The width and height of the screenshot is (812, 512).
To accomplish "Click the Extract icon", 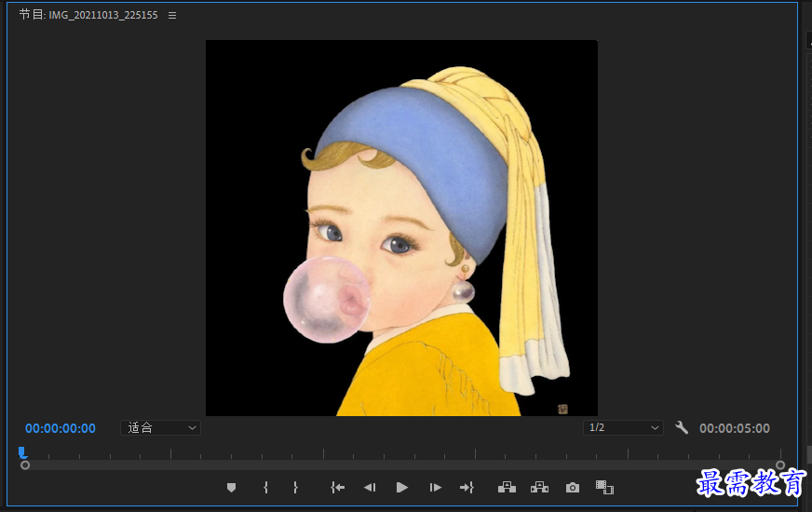I will tap(539, 487).
